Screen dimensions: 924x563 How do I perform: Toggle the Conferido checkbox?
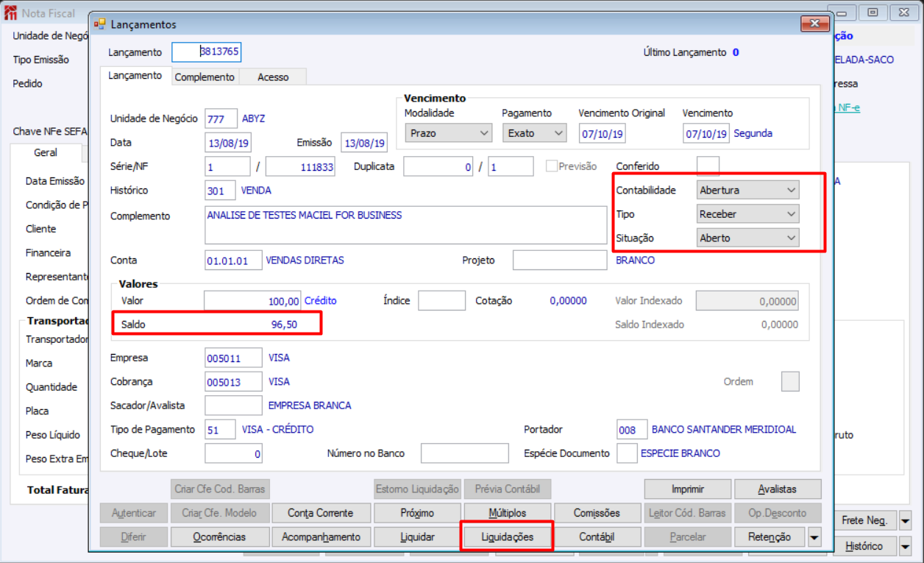point(708,166)
